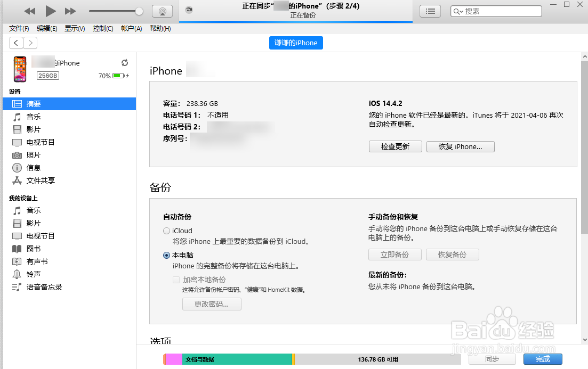Click the previous track rewind button
This screenshot has height=369, width=588.
(30, 11)
